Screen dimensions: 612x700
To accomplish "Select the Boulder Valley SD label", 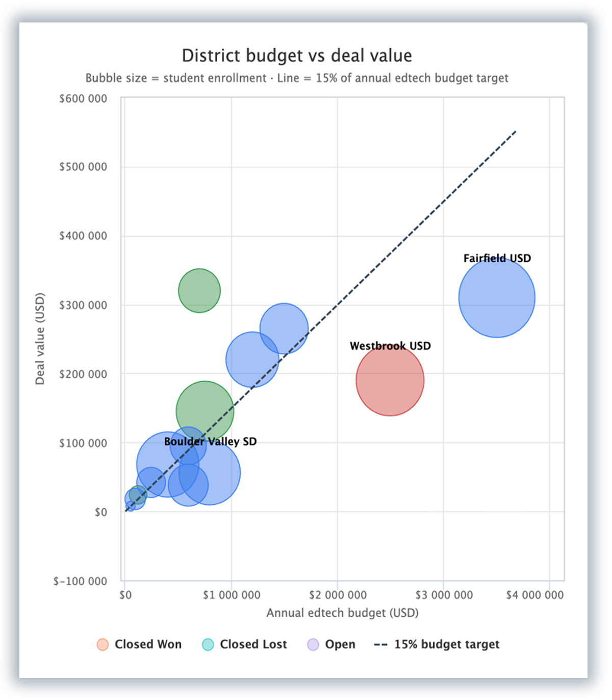I will 210,441.
